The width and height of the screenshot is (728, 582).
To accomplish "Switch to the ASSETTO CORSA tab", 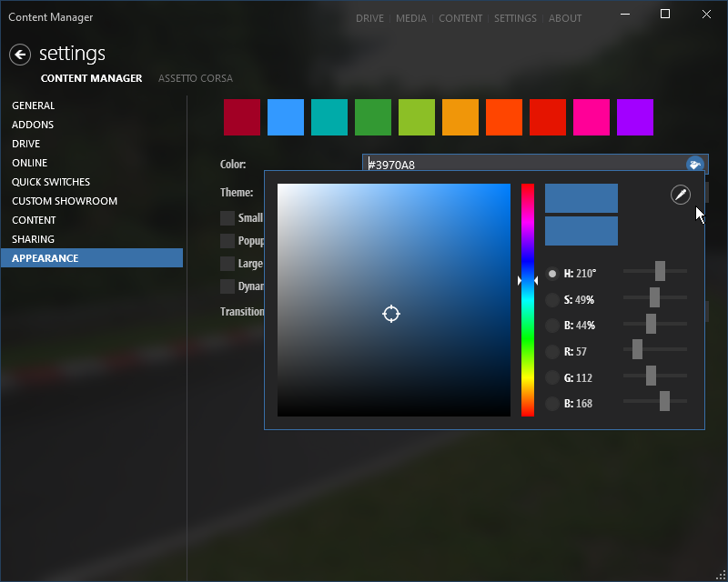I will (195, 78).
